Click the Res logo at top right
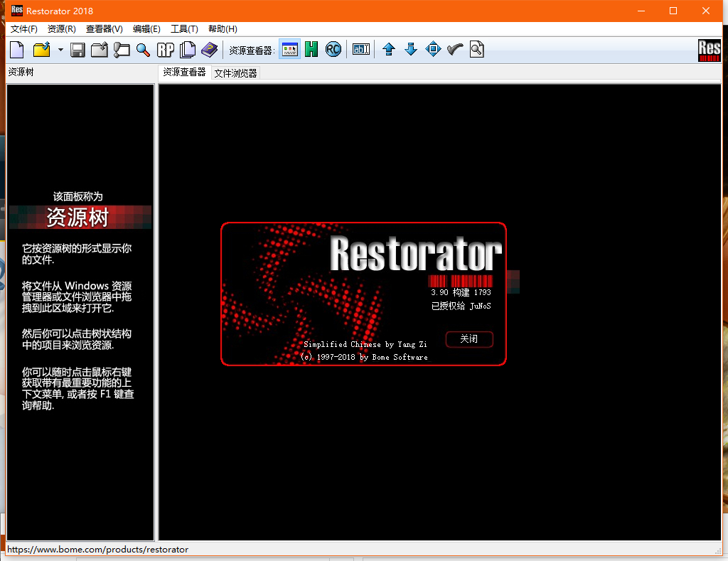728x561 pixels. point(709,50)
